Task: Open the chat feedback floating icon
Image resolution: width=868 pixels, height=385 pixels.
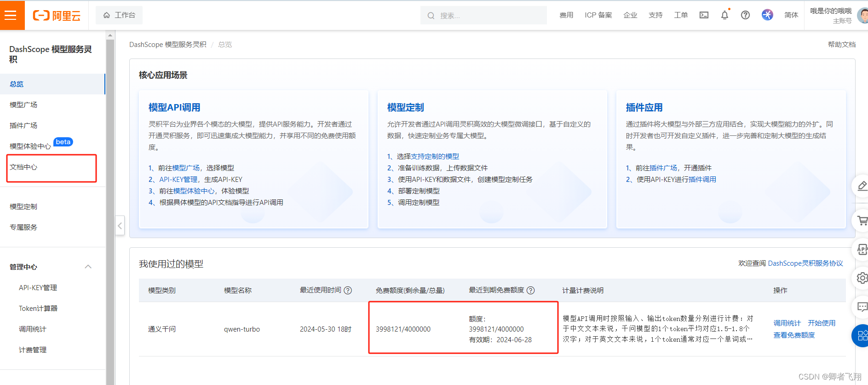Action: click(862, 306)
